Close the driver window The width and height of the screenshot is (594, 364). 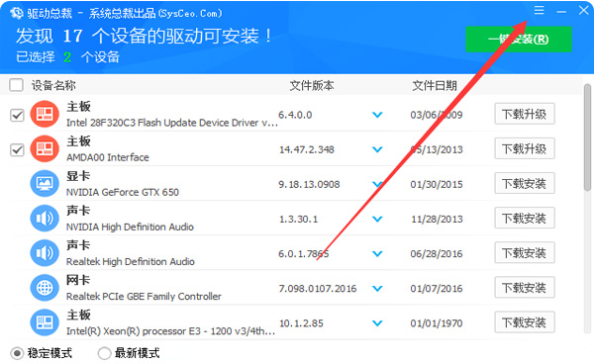584,10
